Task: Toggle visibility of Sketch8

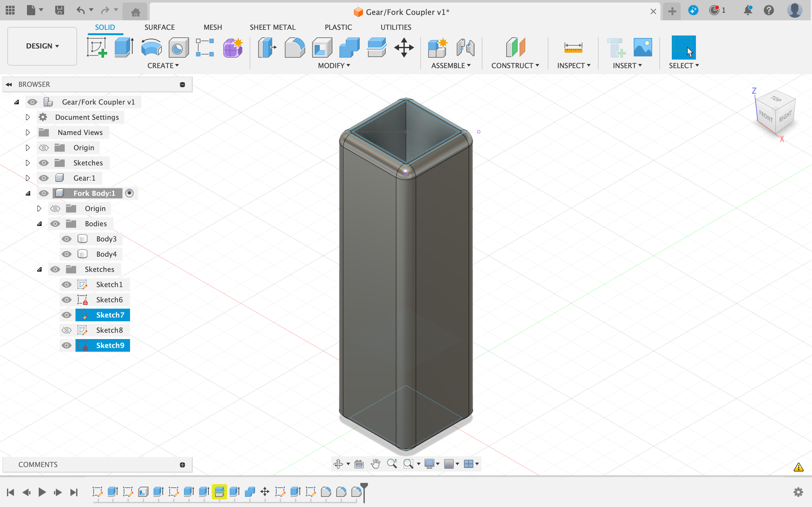Action: tap(66, 330)
